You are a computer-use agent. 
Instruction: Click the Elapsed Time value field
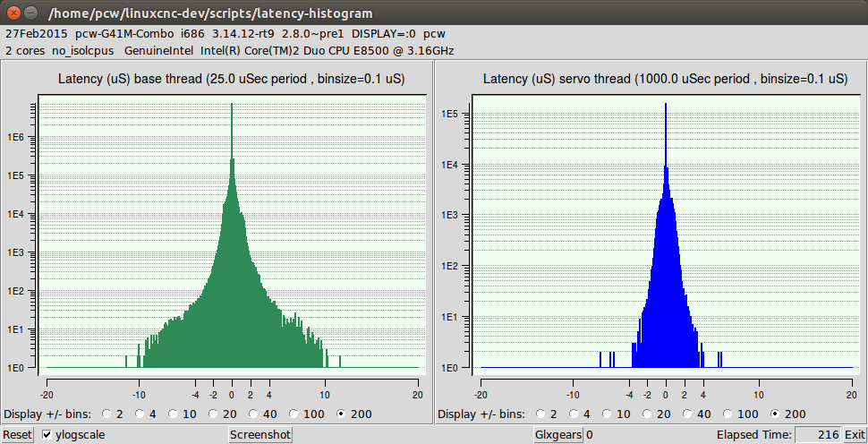pyautogui.click(x=818, y=435)
